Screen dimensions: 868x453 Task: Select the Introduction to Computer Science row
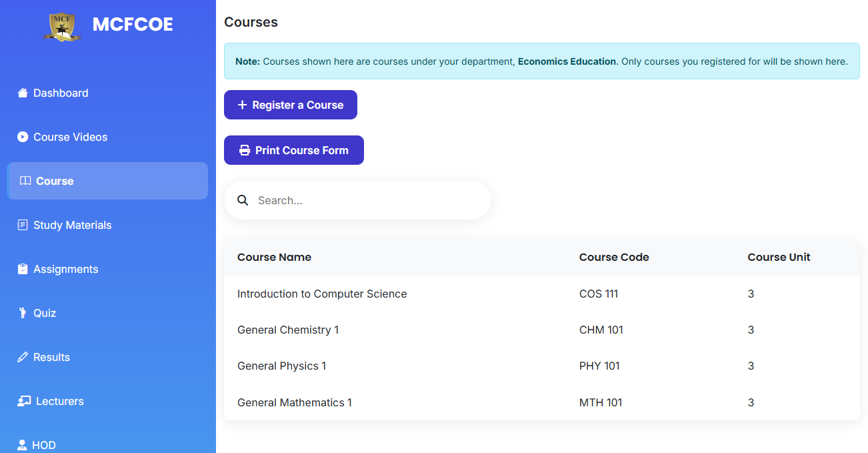point(322,294)
